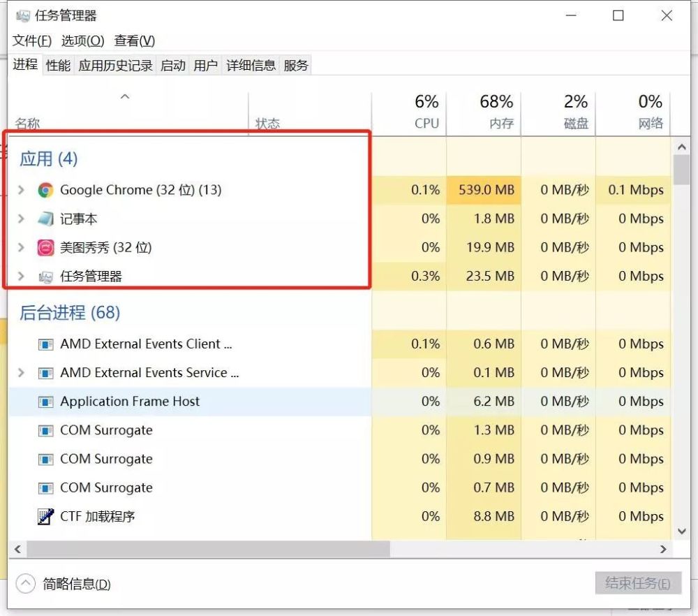Click AMD External Events Service icon
Screen dimensions: 698x616
pos(45,373)
